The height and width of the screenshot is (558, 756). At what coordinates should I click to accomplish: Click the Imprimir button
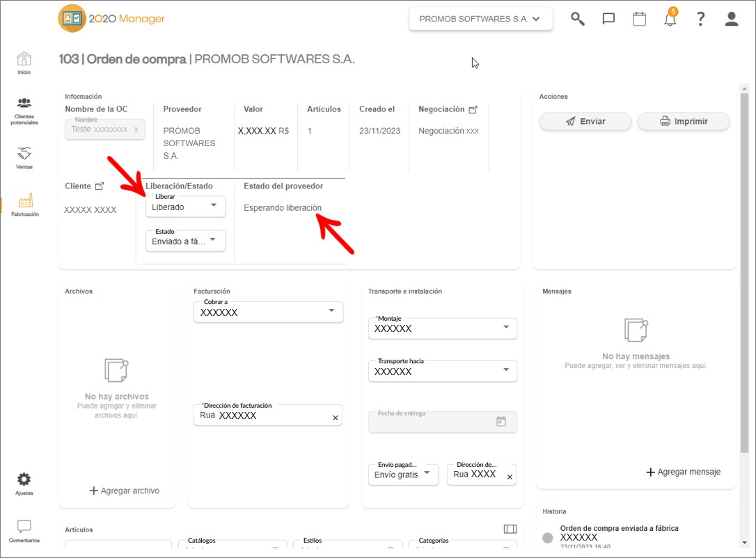(x=684, y=122)
